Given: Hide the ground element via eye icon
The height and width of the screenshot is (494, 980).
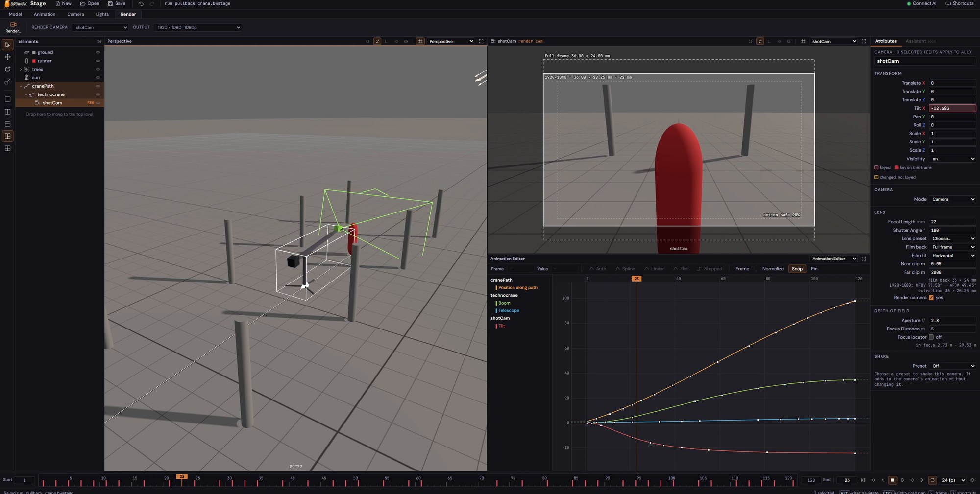Looking at the screenshot, I should point(98,52).
